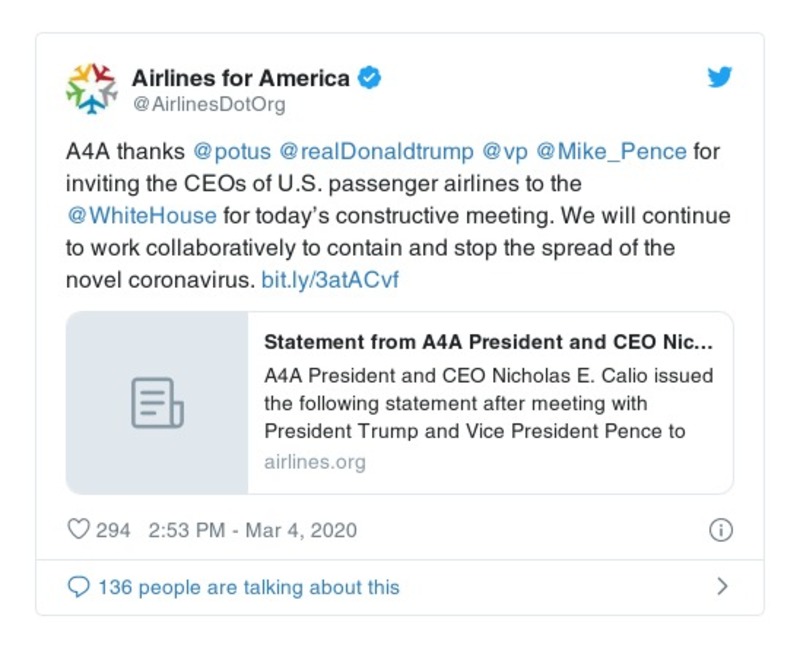Screen dimensions: 800x654
Task: Follow the @WhiteHouse mention link
Action: point(141,216)
